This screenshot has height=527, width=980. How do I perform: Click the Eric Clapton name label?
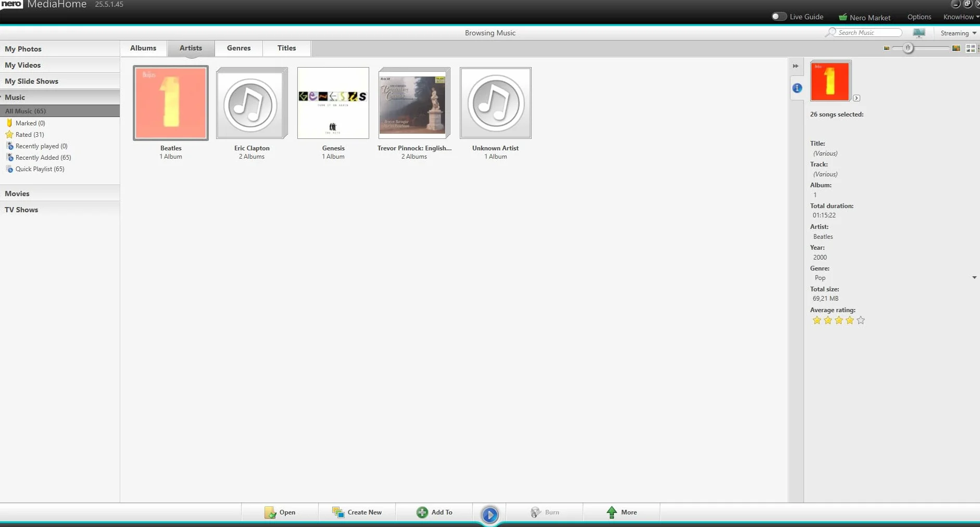[x=252, y=148]
